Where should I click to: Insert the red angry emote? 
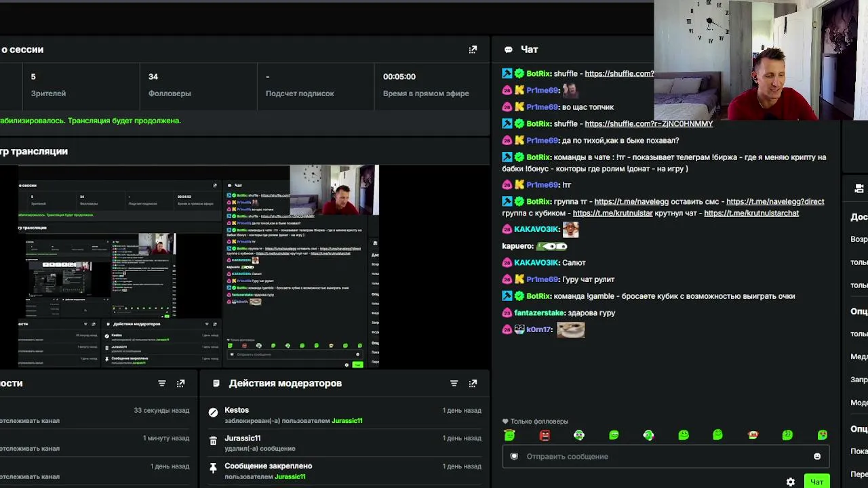(x=545, y=435)
